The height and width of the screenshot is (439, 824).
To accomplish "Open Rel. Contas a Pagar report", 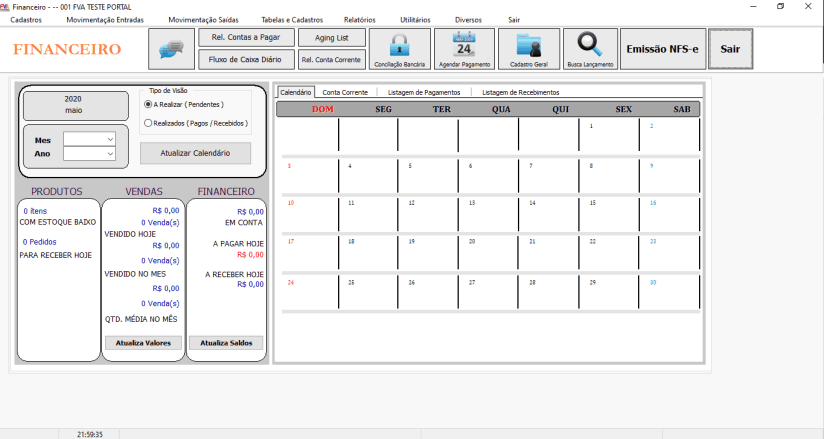I will pos(246,38).
